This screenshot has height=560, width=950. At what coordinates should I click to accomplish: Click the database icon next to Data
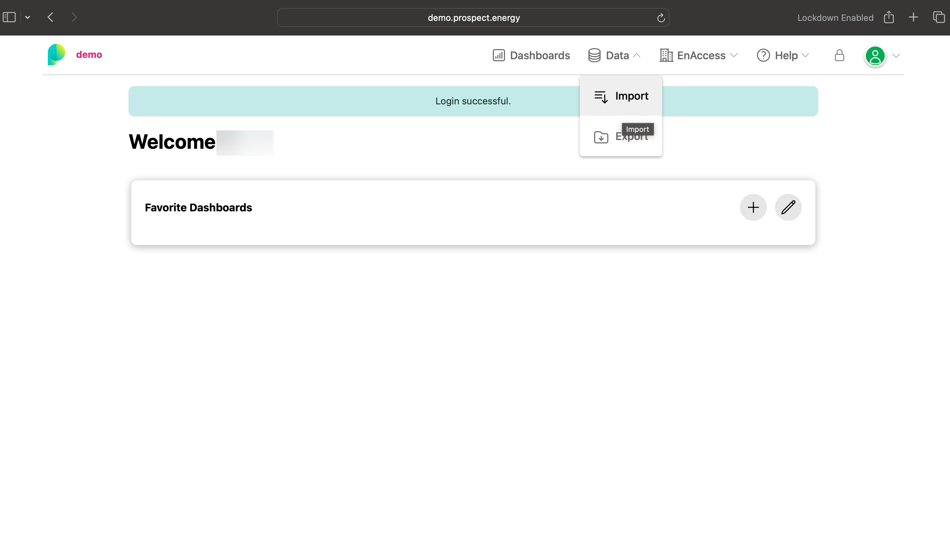594,55
